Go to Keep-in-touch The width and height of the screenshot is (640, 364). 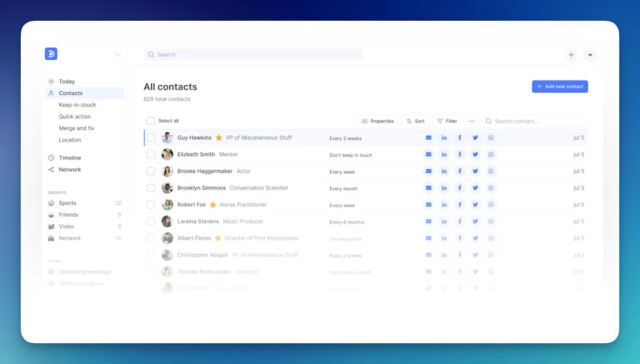[77, 105]
